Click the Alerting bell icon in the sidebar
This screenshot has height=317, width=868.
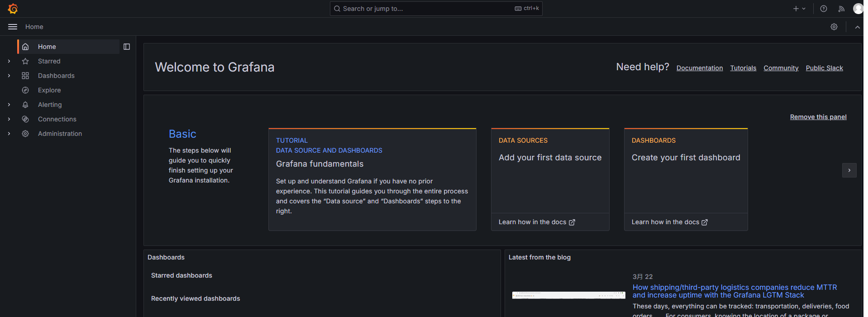[x=25, y=105]
